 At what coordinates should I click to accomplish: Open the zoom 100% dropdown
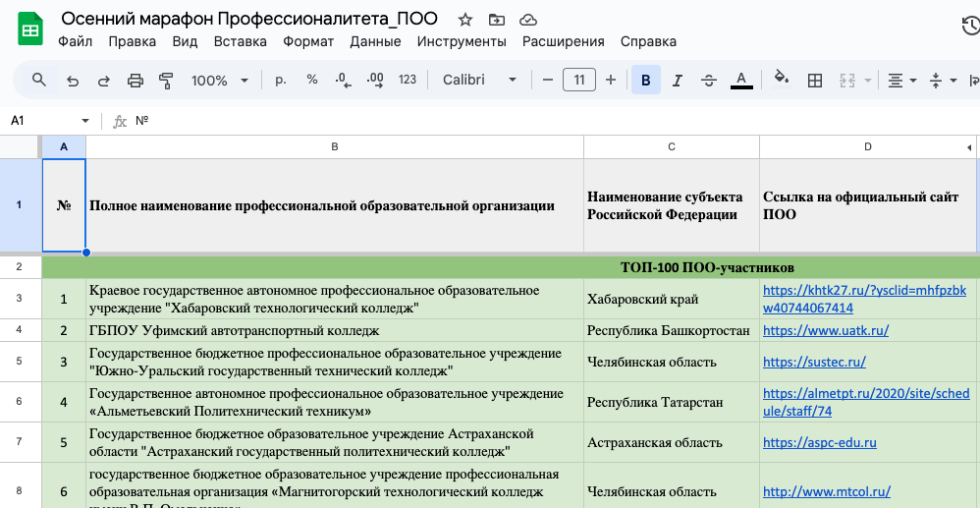point(218,81)
